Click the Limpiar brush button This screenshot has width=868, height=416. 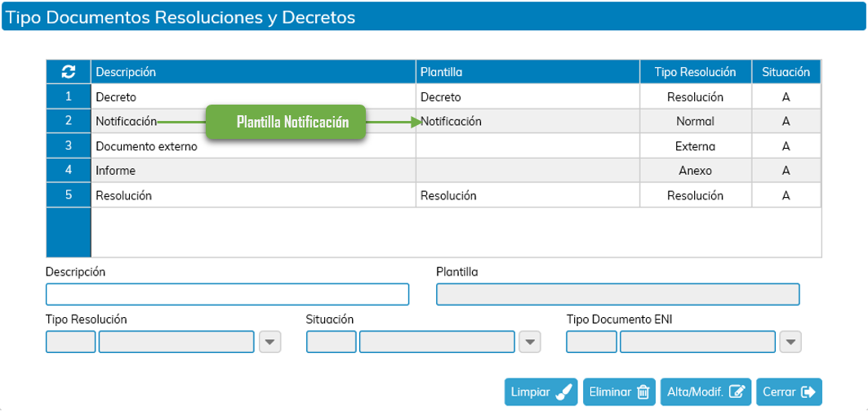point(541,392)
